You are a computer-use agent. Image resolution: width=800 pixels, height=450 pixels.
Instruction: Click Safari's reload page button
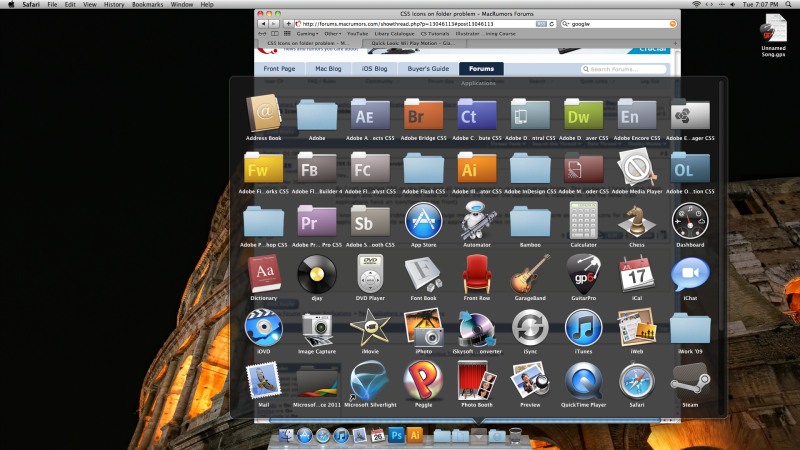point(552,24)
